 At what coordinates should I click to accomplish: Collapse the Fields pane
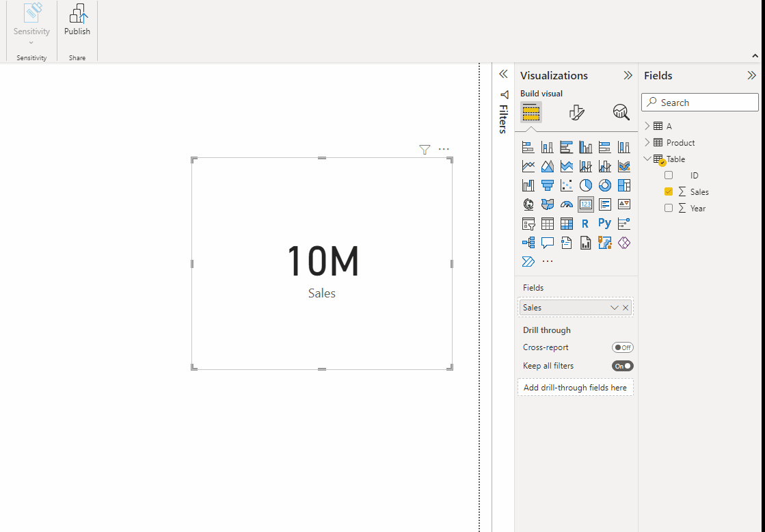[751, 75]
